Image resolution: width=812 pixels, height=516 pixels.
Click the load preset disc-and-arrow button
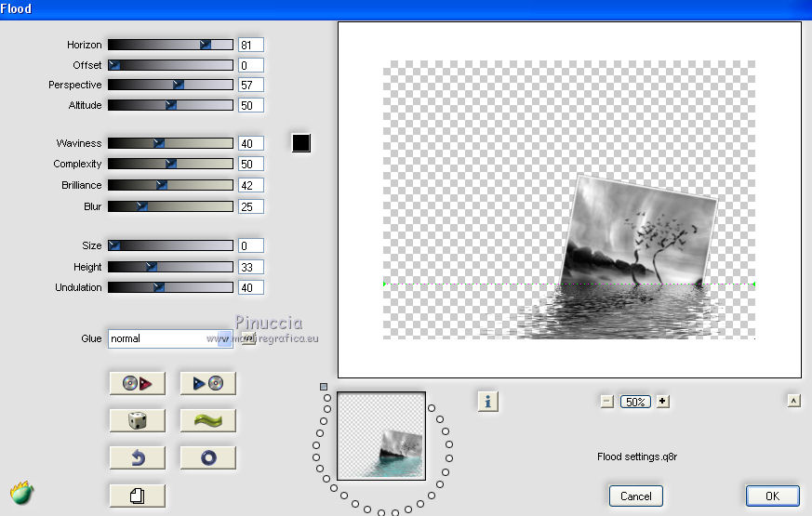point(138,383)
